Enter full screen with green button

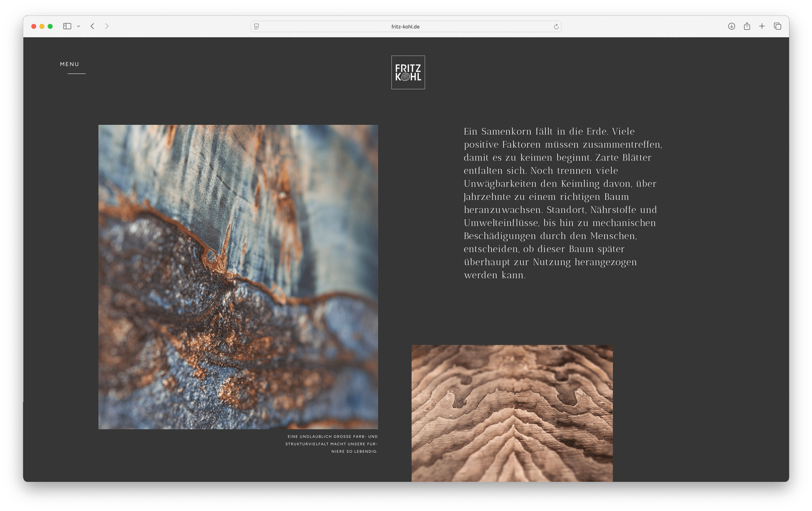(50, 26)
